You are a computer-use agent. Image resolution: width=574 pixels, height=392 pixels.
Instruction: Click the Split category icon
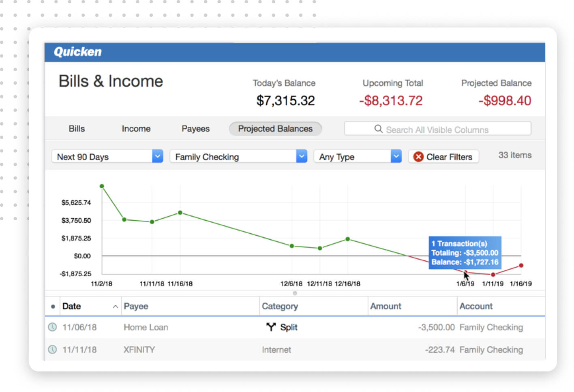pos(271,327)
